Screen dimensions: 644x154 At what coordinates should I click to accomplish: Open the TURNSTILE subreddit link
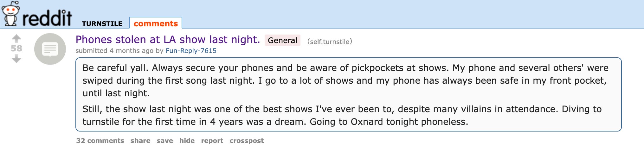[102, 24]
